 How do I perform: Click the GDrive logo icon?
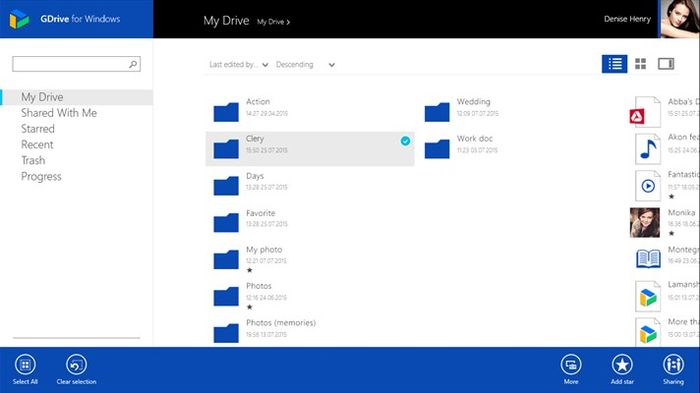(x=19, y=19)
